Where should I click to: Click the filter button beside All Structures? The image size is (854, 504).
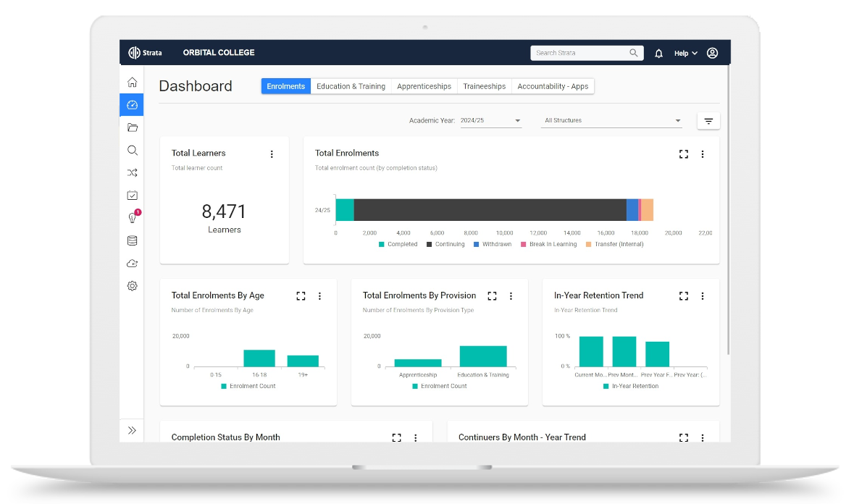pyautogui.click(x=708, y=121)
